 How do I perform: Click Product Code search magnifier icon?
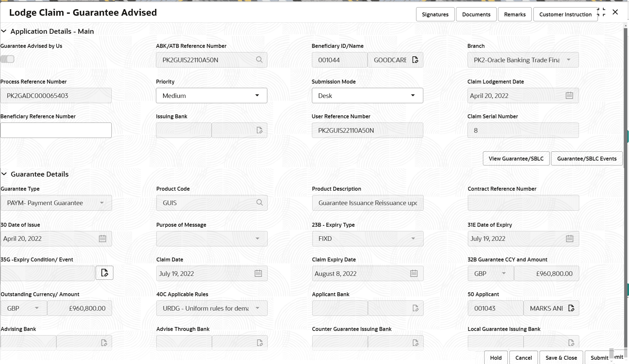(x=259, y=202)
